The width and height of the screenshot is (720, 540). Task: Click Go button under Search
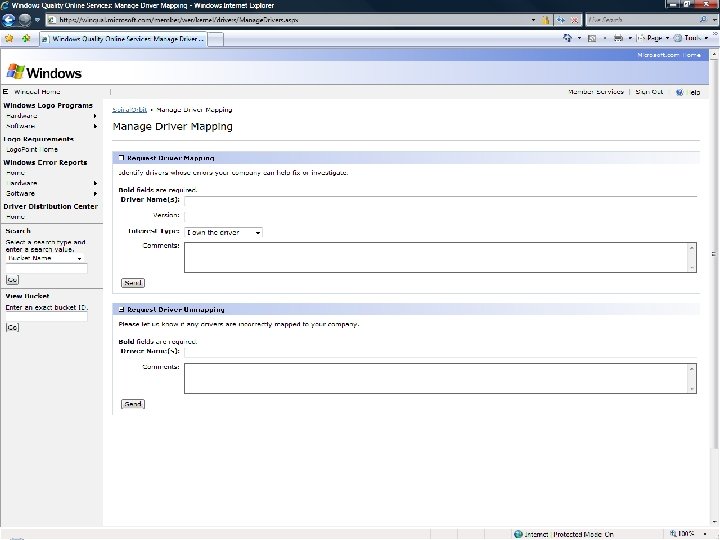12,280
